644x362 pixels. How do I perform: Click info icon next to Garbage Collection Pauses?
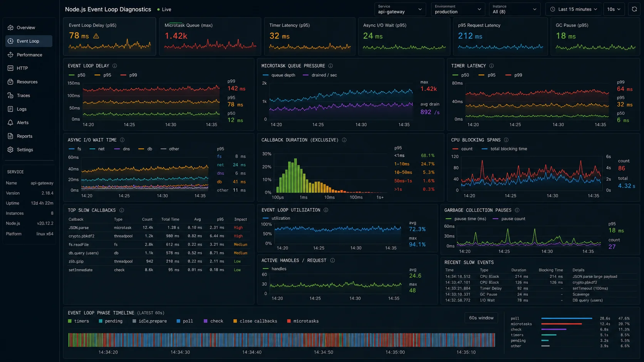tap(517, 210)
